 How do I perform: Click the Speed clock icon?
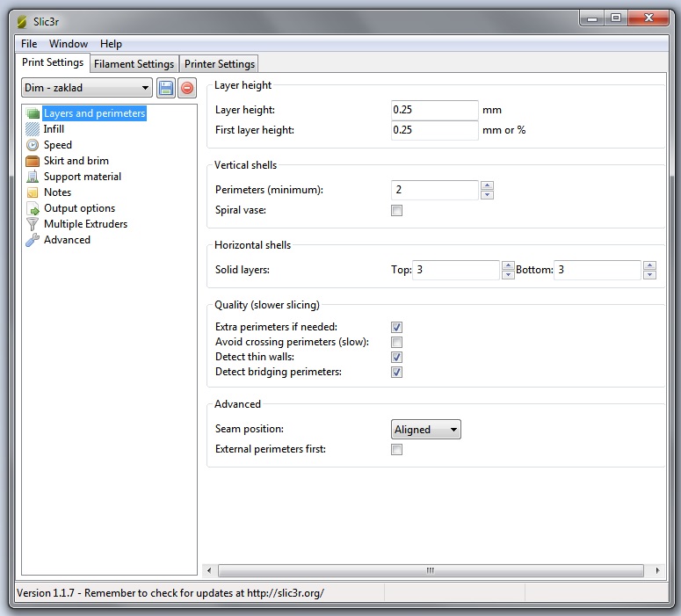pos(33,145)
